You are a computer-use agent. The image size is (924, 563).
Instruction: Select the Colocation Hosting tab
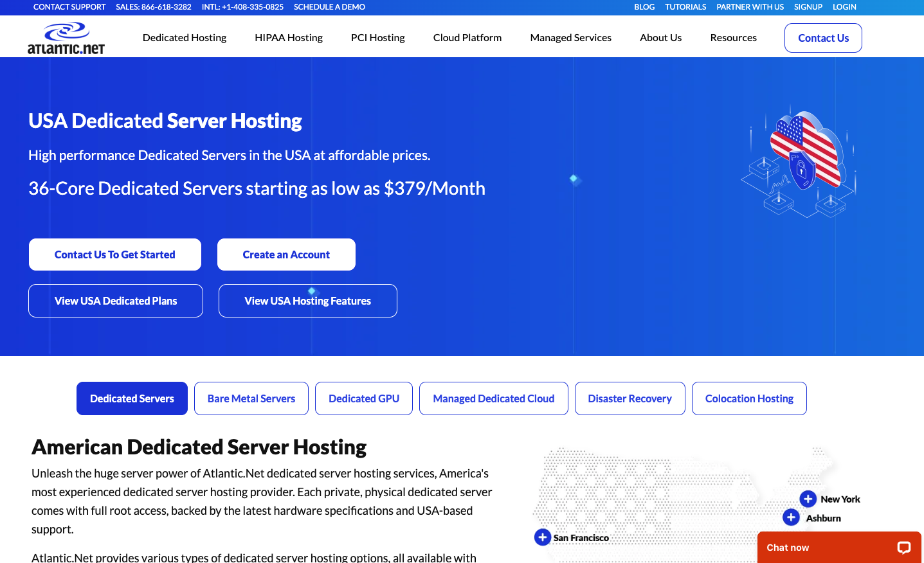click(x=748, y=398)
